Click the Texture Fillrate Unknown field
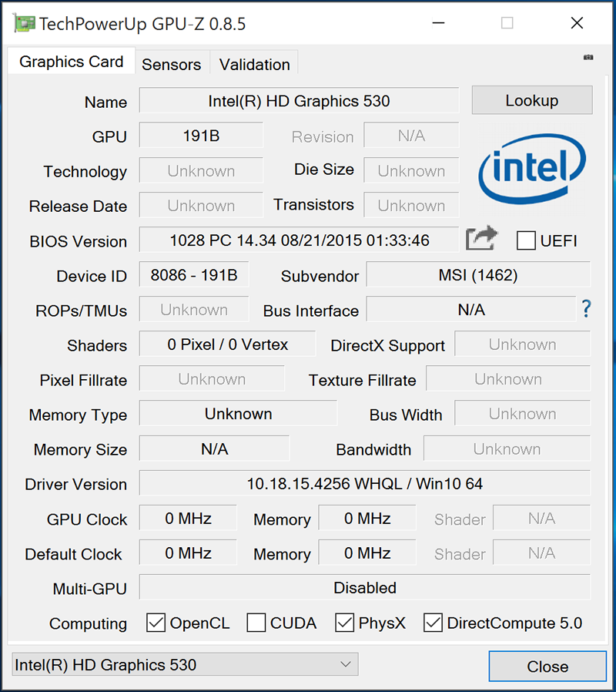Viewport: 616px width, 692px height. (508, 378)
